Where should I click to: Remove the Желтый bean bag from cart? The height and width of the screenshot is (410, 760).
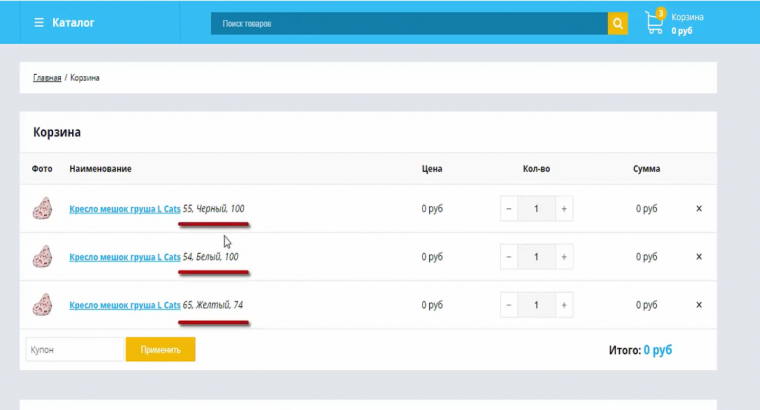point(699,305)
